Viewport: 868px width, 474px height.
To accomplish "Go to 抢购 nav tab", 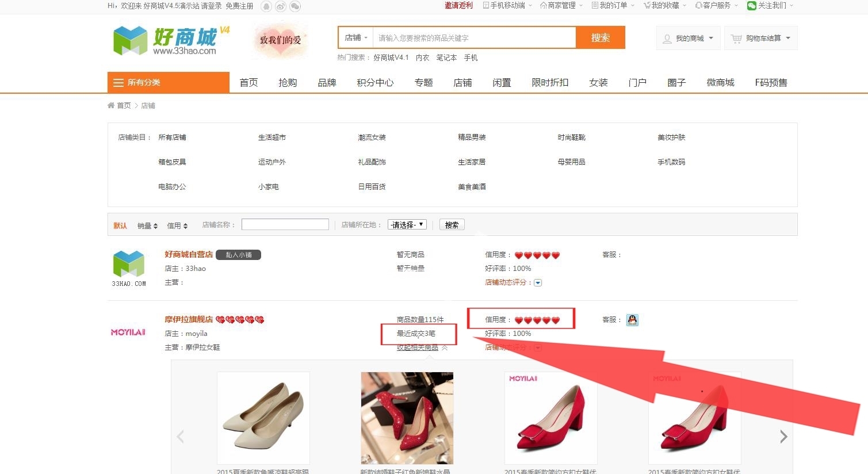I will [288, 83].
